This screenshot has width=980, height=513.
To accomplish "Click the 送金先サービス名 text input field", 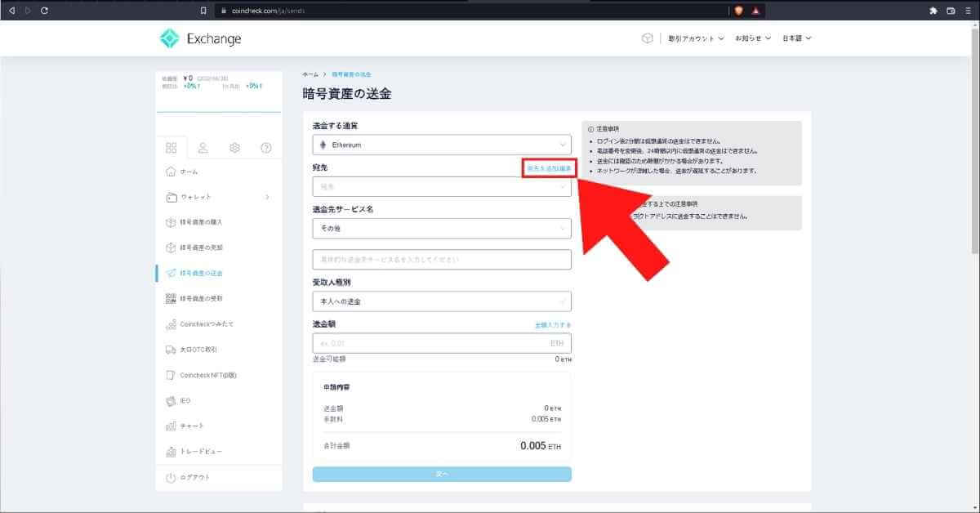I will coord(442,260).
